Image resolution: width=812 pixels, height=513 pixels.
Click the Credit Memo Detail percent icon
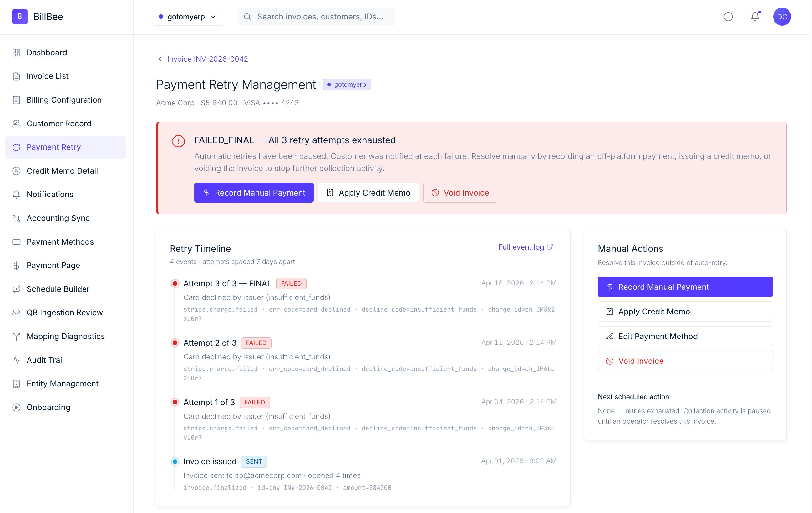(x=16, y=171)
